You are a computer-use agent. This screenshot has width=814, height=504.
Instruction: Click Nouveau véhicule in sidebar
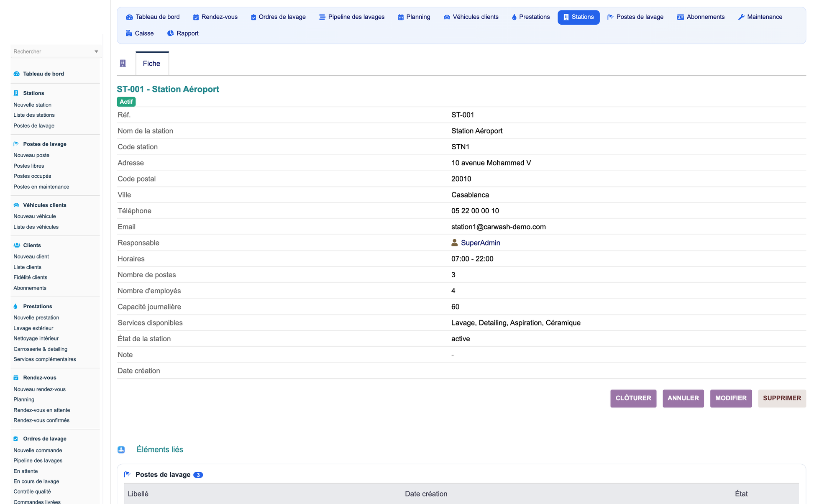pyautogui.click(x=34, y=216)
